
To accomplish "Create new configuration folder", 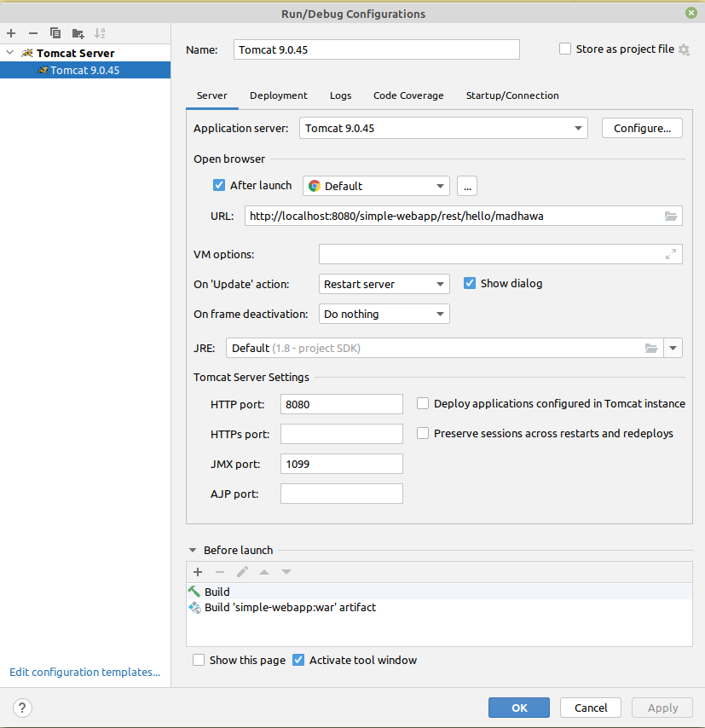I will click(78, 33).
